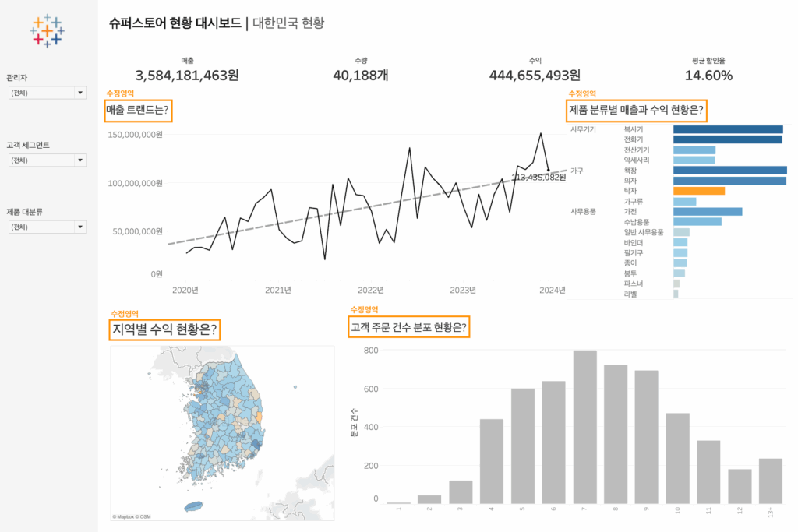Select the tallest histogram bar for 7 orders
The height and width of the screenshot is (532, 798).
585,427
